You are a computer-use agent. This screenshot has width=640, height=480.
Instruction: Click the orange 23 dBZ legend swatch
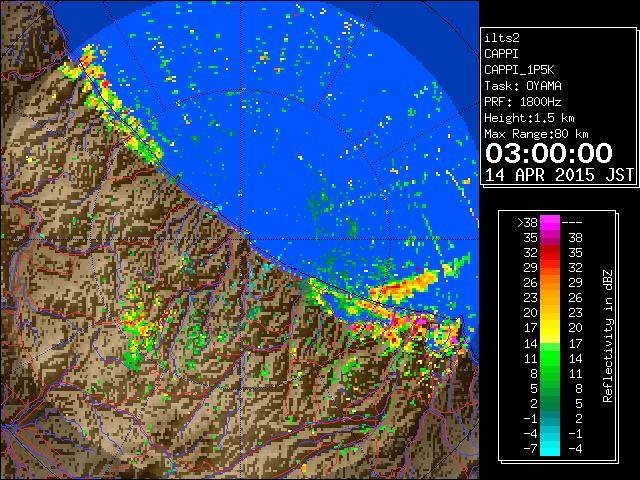pyautogui.click(x=550, y=298)
